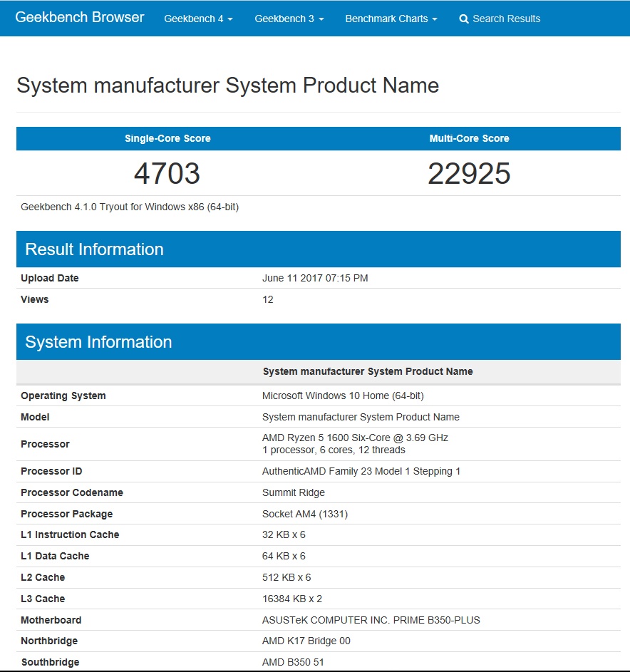Click the upload date value June 11 2017
630x672 pixels.
click(315, 278)
